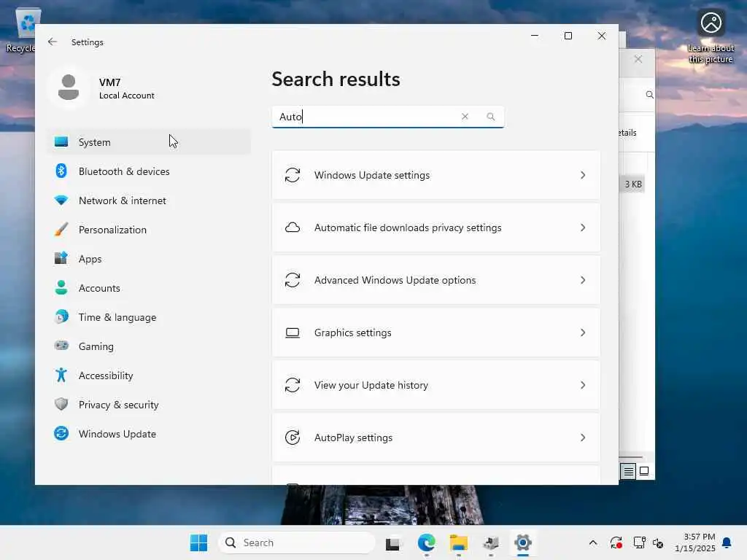Expand View your Update history chevron
Viewport: 747px width, 560px height.
583,385
